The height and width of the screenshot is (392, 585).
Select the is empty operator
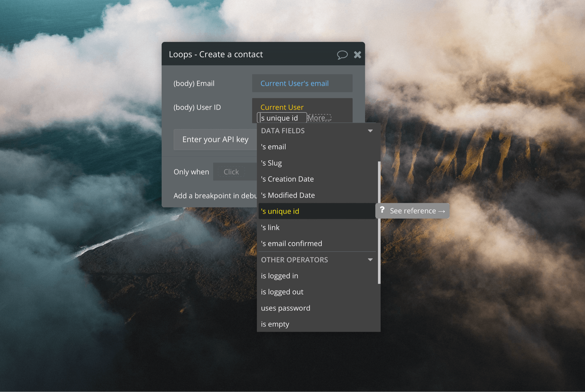317,324
